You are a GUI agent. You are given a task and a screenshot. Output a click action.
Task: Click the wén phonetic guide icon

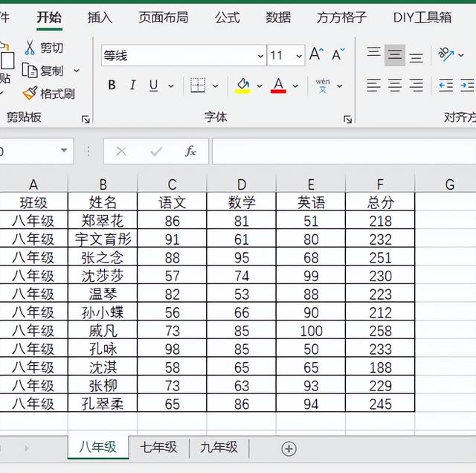click(323, 86)
